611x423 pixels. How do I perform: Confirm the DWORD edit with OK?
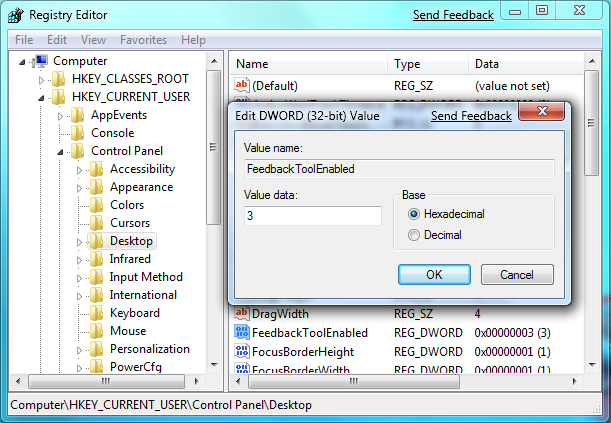[x=434, y=275]
